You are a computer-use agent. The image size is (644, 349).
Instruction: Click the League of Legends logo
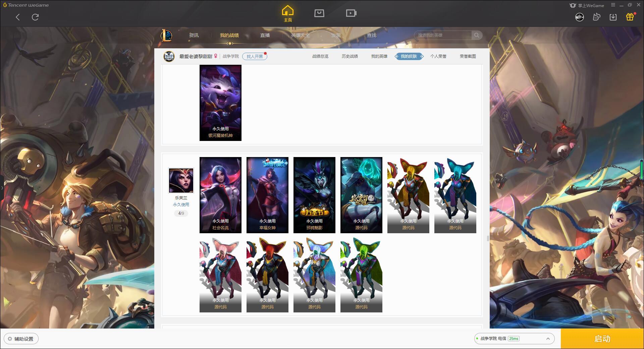tap(166, 35)
